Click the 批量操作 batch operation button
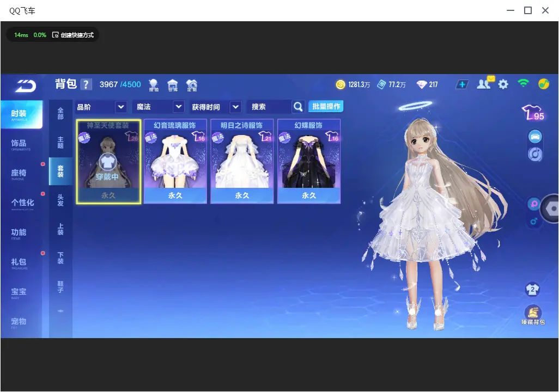The image size is (559, 392). [326, 106]
